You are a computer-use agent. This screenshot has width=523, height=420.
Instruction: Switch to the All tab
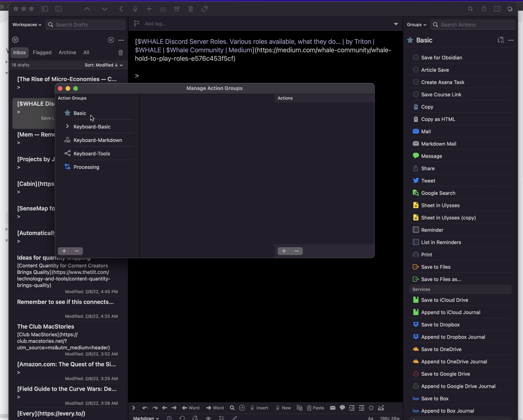click(x=86, y=52)
